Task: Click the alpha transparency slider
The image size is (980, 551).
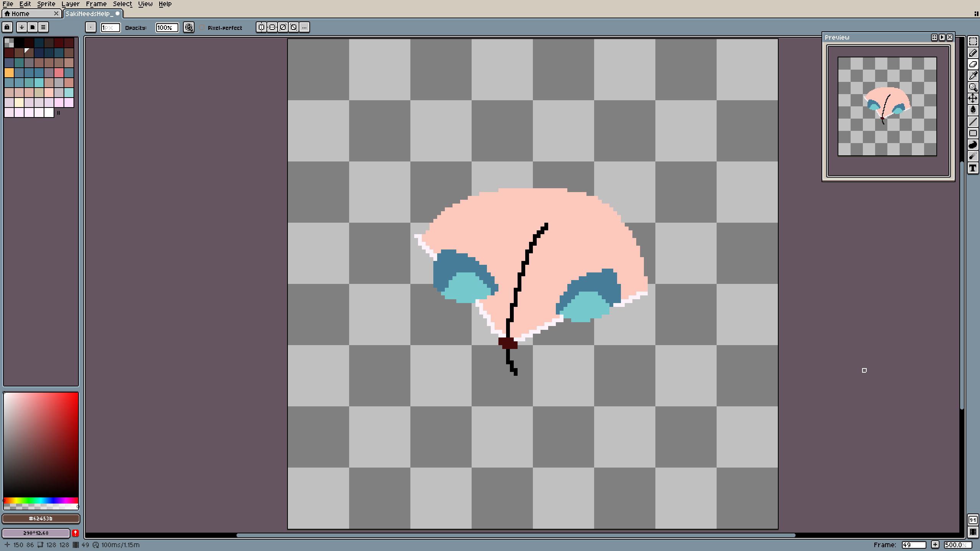Action: coord(41,507)
